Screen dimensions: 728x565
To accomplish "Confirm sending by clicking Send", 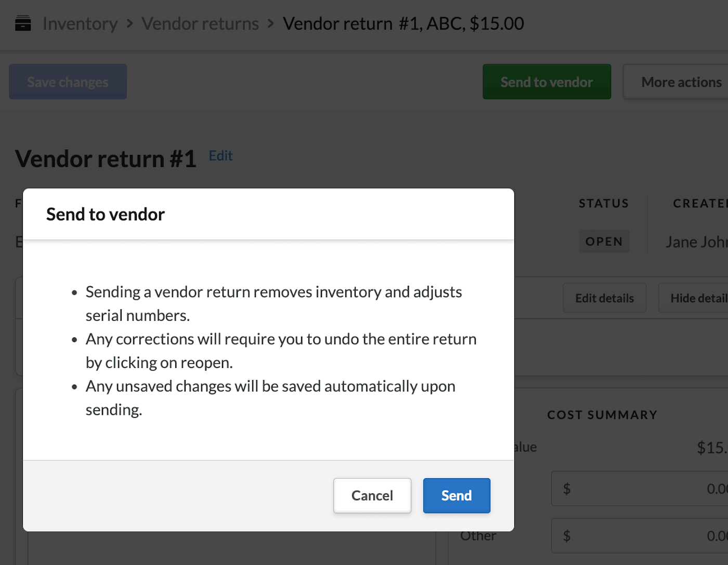I will click(456, 495).
